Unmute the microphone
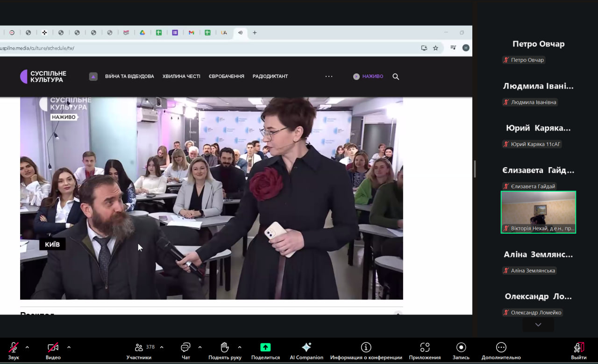The height and width of the screenshot is (364, 598). pyautogui.click(x=14, y=347)
